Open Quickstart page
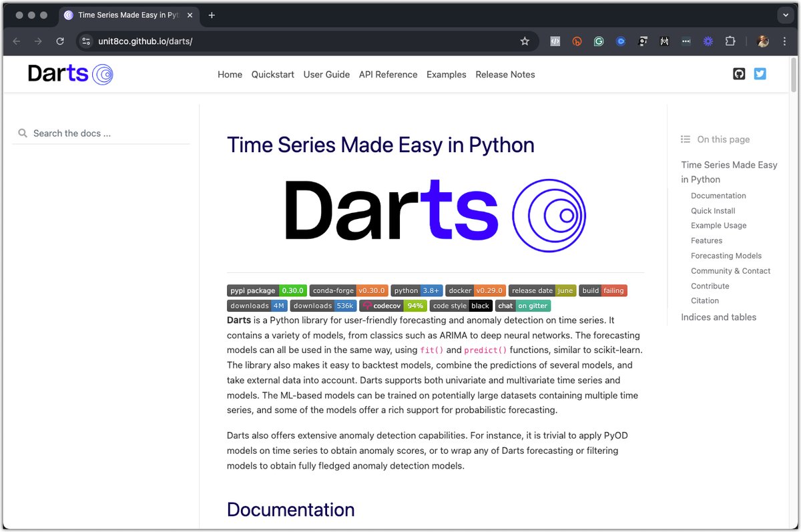801x532 pixels. [x=272, y=75]
